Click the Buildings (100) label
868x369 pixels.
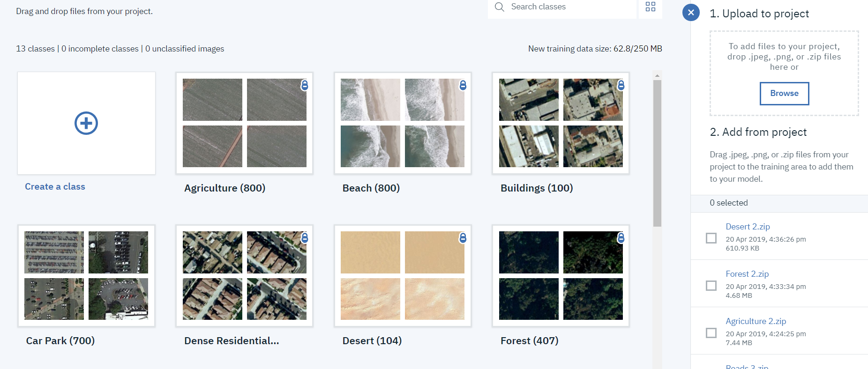(x=537, y=188)
